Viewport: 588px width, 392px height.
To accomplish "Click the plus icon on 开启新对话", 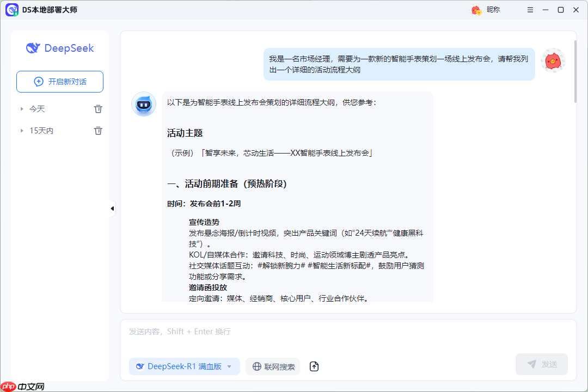I will (x=38, y=81).
